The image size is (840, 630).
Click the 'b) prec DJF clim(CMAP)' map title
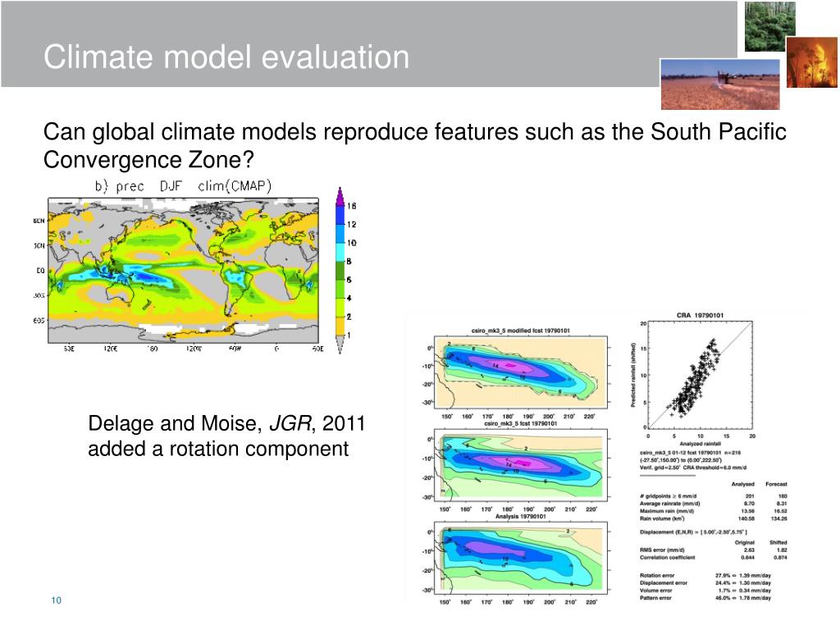[x=183, y=186]
